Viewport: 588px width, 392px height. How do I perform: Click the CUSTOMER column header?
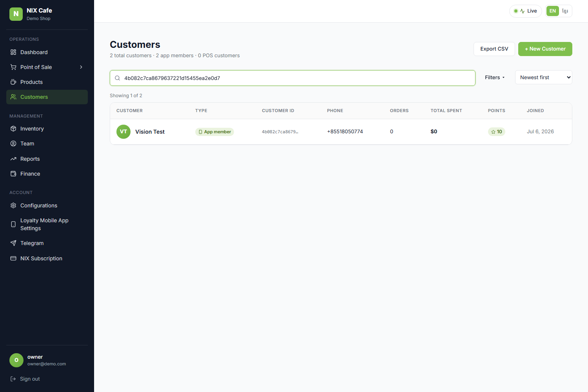pyautogui.click(x=129, y=111)
